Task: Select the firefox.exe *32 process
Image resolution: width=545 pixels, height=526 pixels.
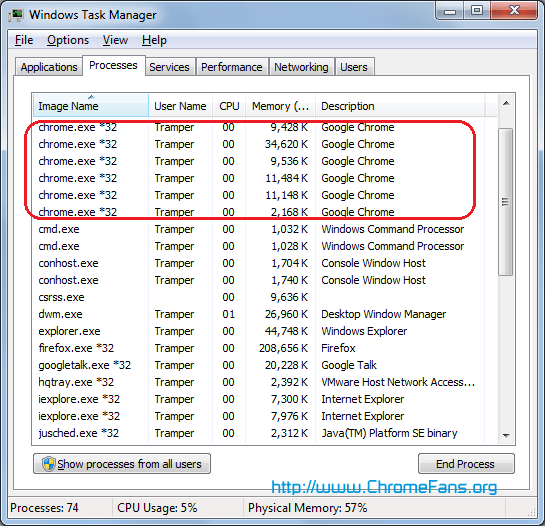Action: tap(258, 348)
